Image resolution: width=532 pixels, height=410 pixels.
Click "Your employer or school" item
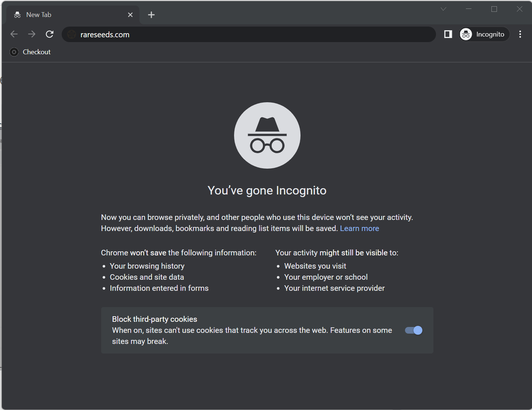tap(326, 277)
